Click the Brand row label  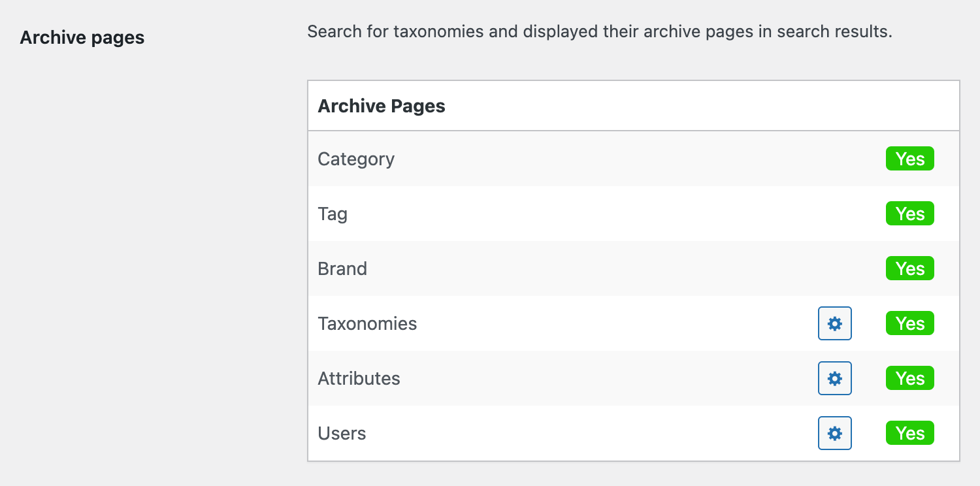[342, 269]
